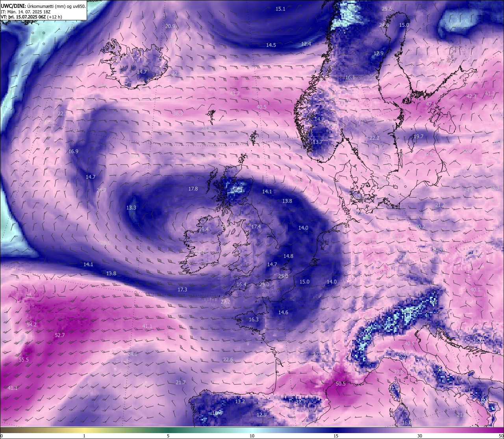Click the 12.4 value label
The height and width of the screenshot is (439, 504).
click(306, 44)
